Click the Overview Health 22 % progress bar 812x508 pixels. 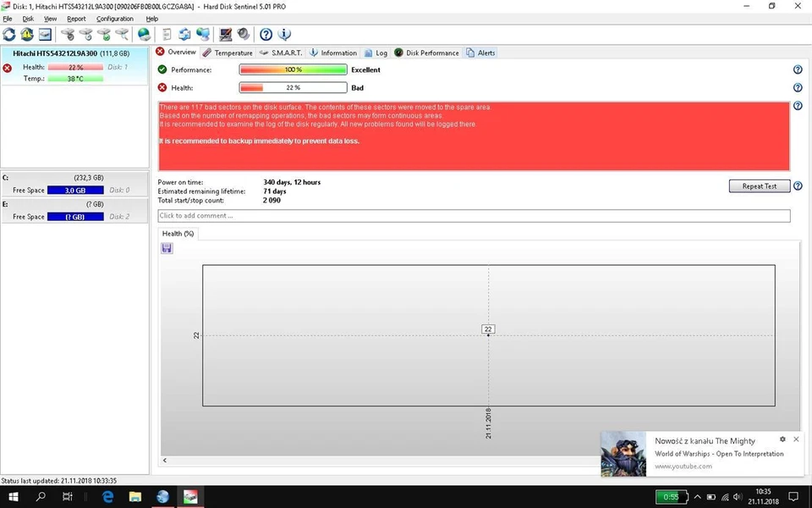pos(294,87)
